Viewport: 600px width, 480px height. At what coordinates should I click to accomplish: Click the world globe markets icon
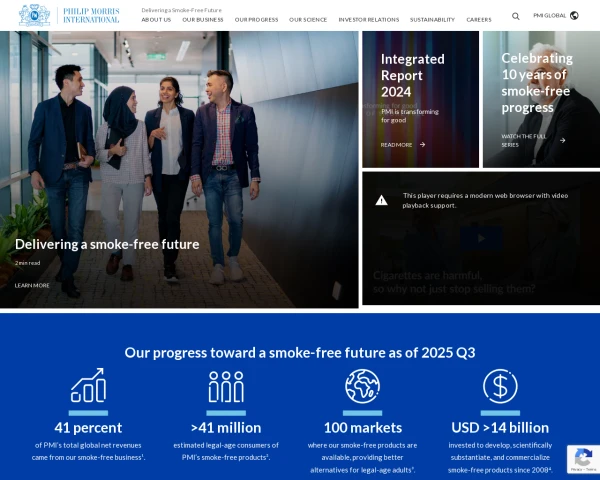[362, 386]
